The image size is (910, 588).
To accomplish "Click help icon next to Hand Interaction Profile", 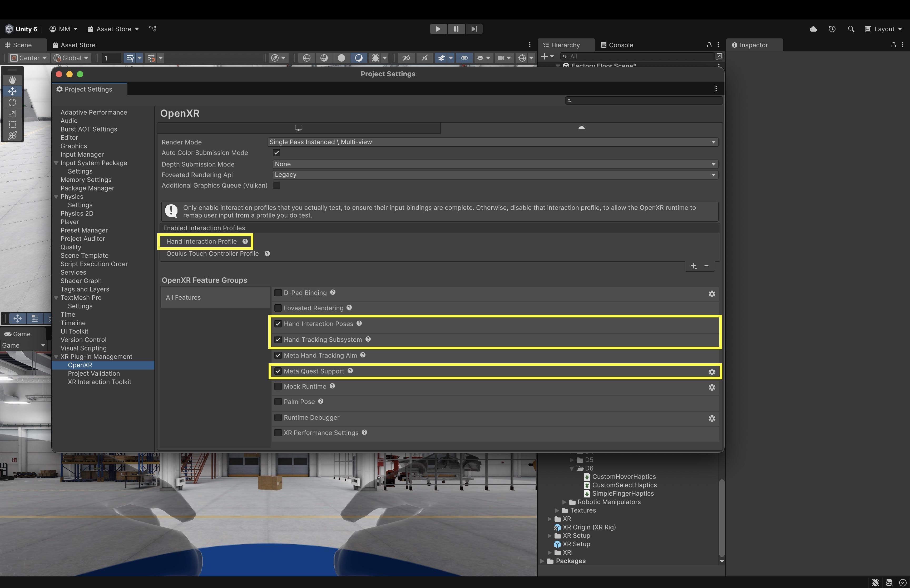I will point(245,241).
